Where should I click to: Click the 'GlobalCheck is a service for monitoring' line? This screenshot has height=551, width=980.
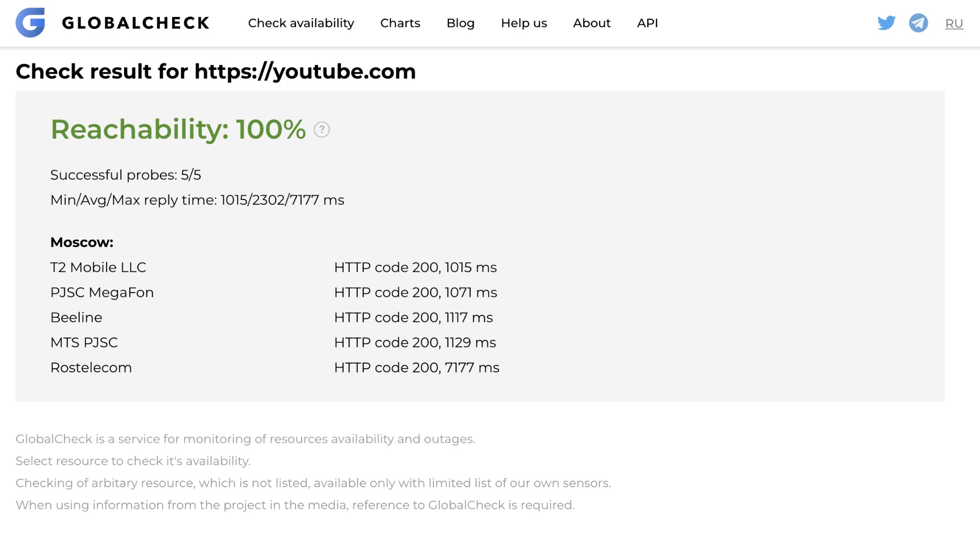(246, 439)
